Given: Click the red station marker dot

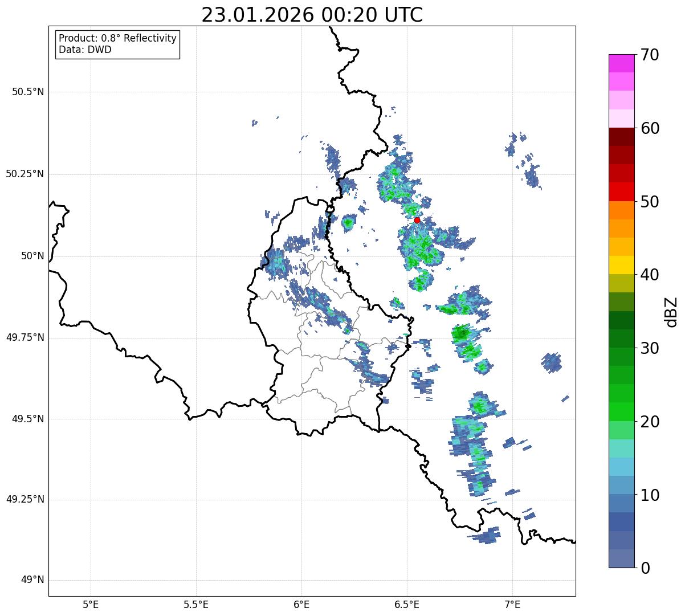Looking at the screenshot, I should click(417, 220).
